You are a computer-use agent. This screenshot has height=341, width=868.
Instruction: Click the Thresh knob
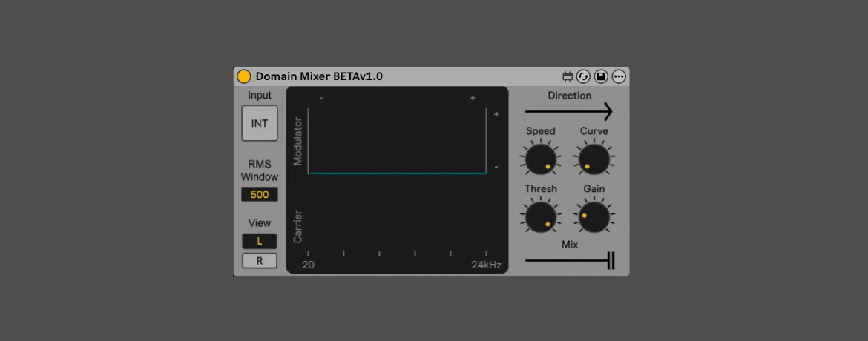click(540, 216)
